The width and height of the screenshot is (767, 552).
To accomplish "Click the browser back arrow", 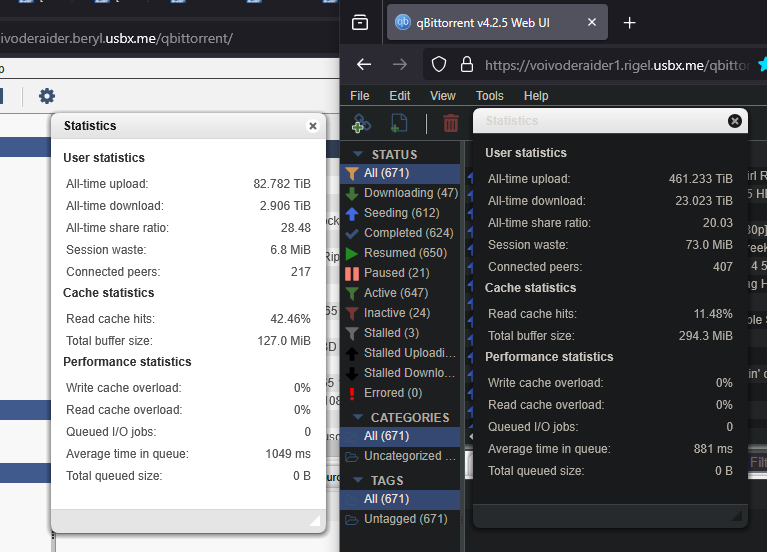I will click(x=363, y=64).
